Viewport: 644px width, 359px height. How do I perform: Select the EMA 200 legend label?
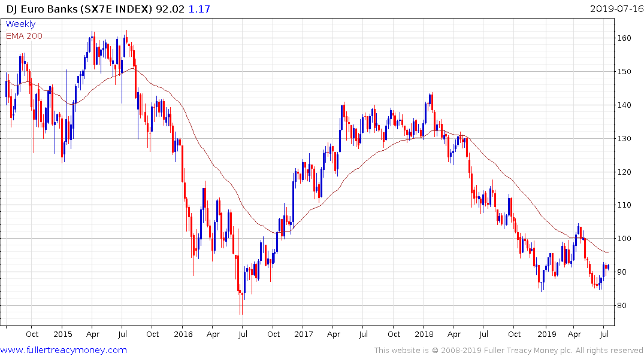point(24,36)
